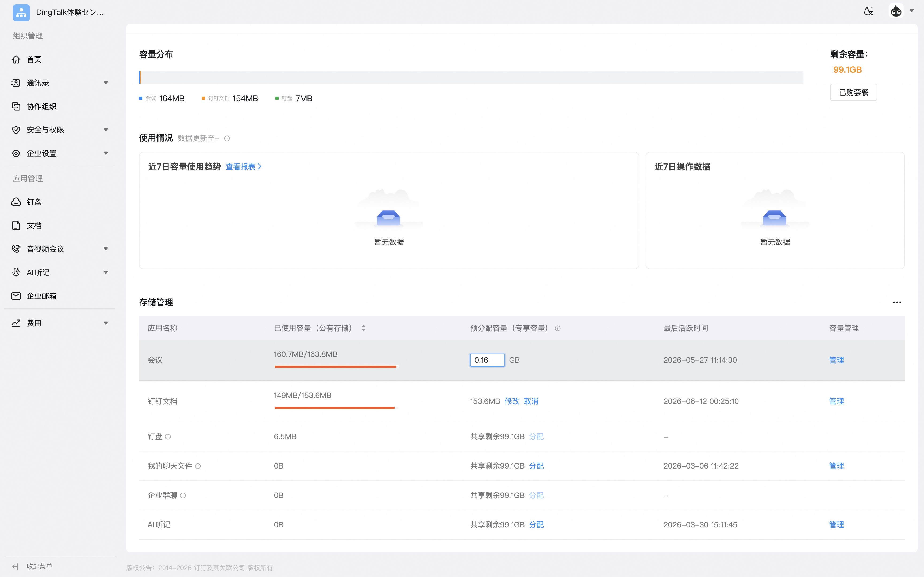The image size is (924, 577).
Task: Click the translate language icon
Action: [x=868, y=11]
